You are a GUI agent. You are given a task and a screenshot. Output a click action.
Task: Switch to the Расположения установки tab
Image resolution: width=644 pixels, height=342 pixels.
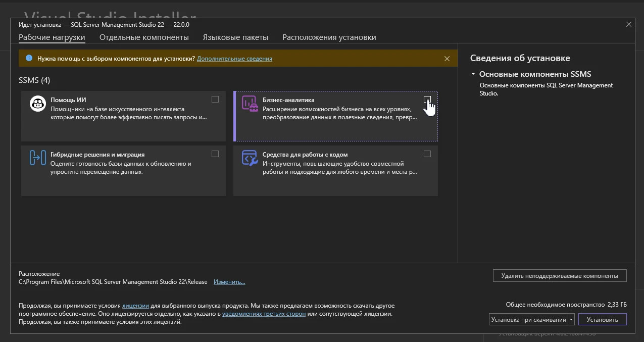329,37
